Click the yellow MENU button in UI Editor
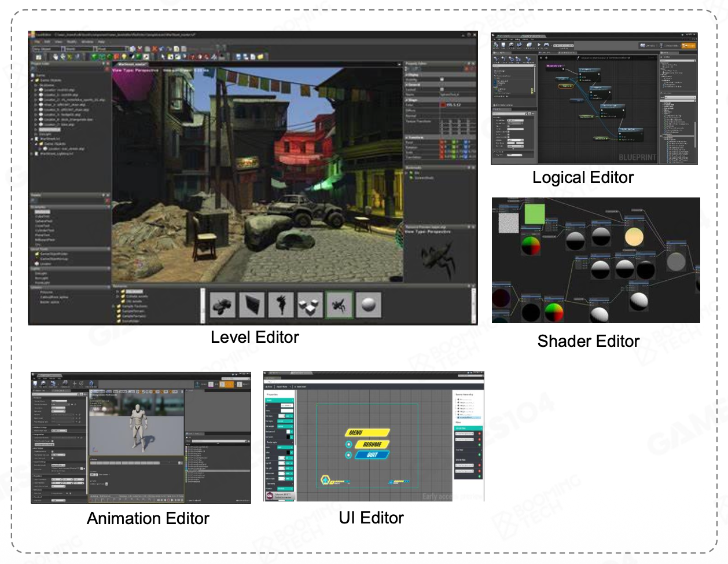The image size is (728, 564). click(367, 433)
